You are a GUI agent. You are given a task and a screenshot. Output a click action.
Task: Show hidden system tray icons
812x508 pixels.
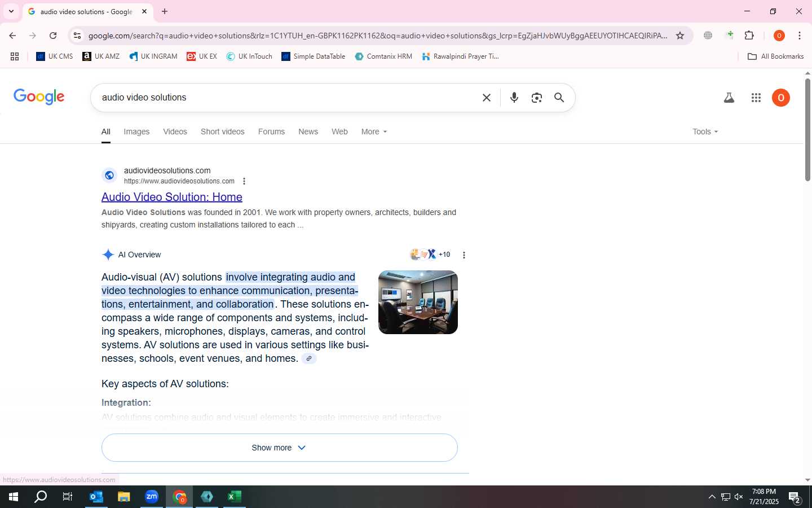712,497
